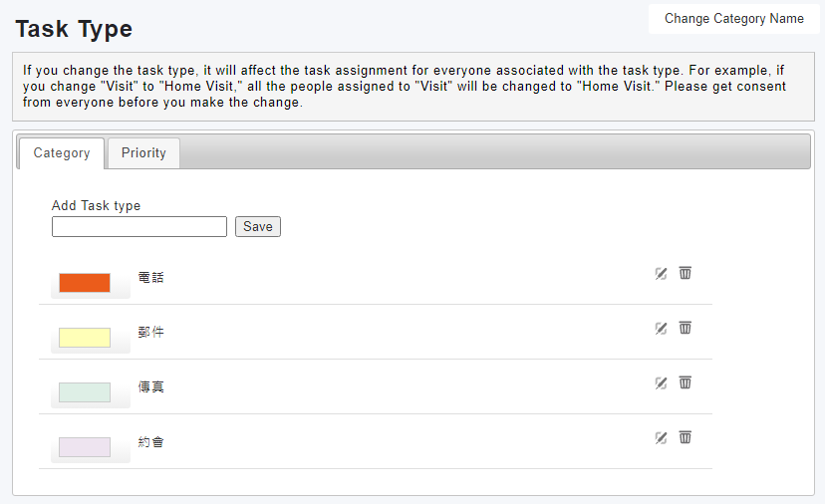The image size is (825, 504).
Task: Open Change Category Name
Action: [734, 19]
